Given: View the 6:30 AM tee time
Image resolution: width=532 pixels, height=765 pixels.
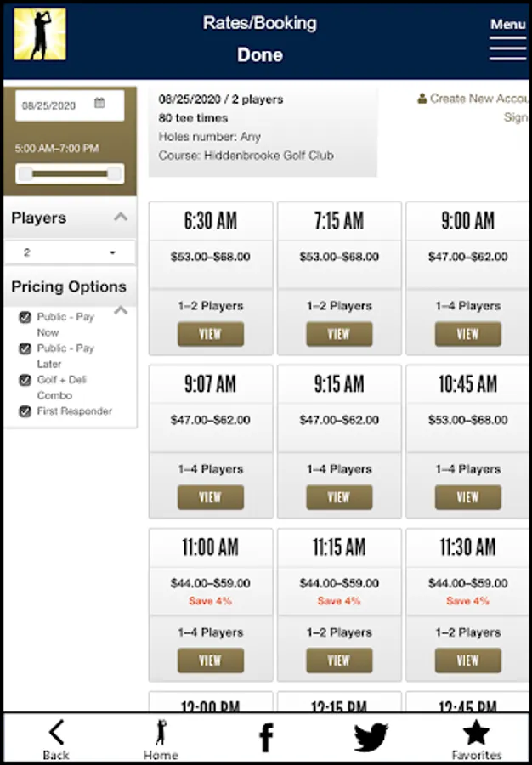Looking at the screenshot, I should [210, 334].
